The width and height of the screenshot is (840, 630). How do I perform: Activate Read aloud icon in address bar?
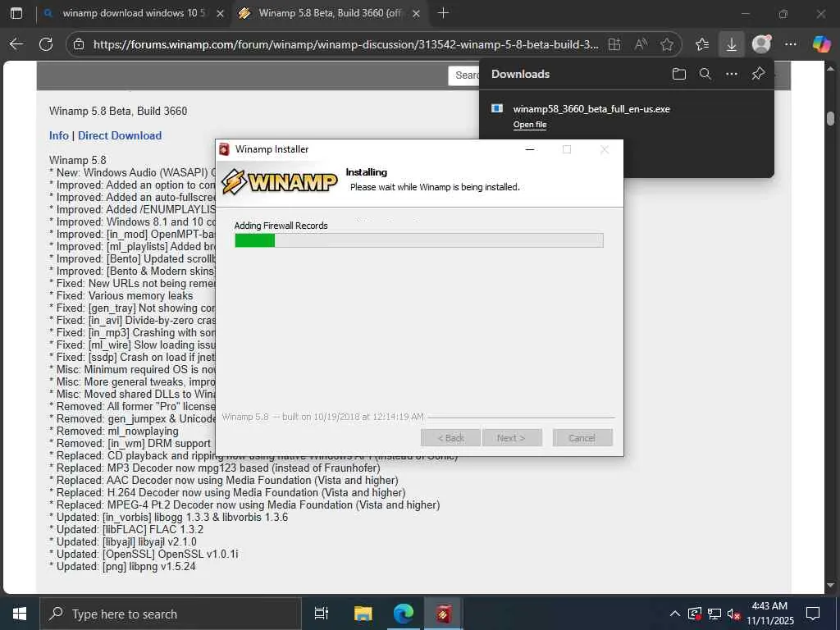(x=641, y=44)
